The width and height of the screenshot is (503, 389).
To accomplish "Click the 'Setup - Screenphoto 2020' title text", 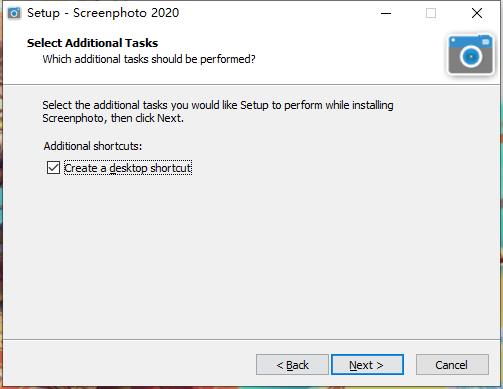I will click(103, 13).
